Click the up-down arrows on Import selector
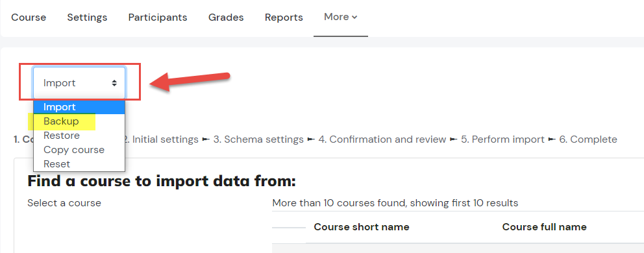 pyautogui.click(x=114, y=83)
